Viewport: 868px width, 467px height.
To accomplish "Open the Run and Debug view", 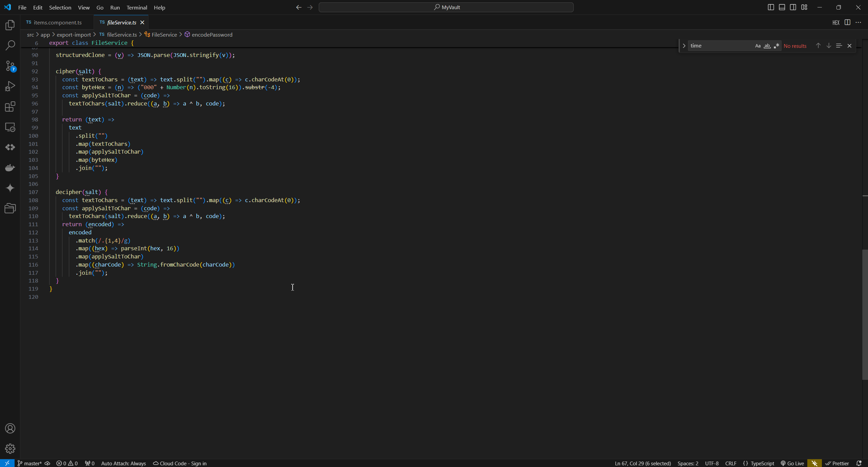I will (10, 86).
